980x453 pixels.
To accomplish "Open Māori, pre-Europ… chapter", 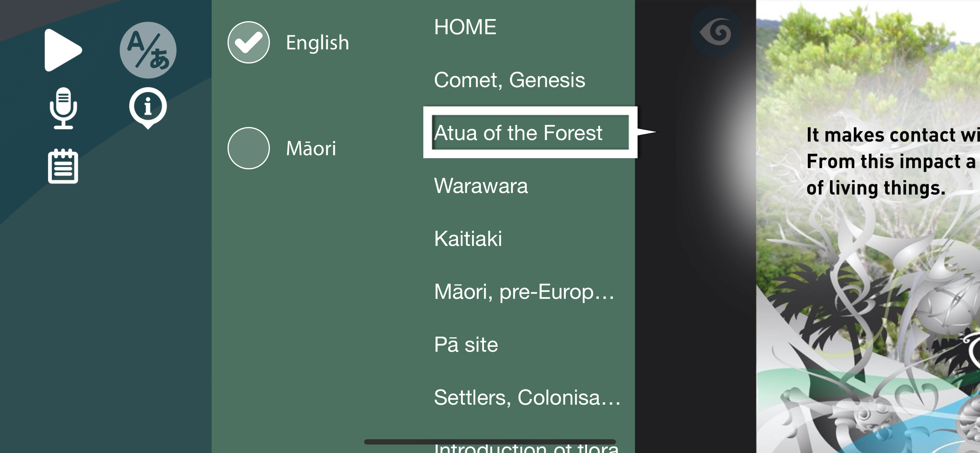I will point(524,292).
